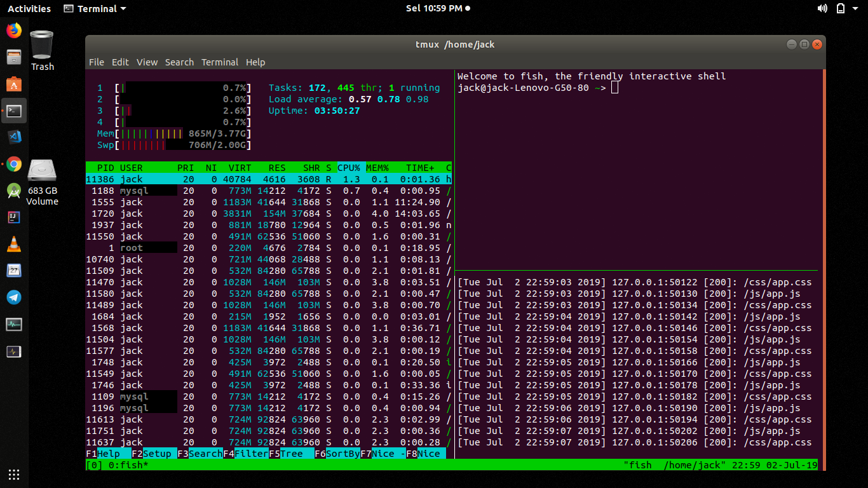
Task: Launch Visual Studio Code from the dock
Action: pos(13,136)
